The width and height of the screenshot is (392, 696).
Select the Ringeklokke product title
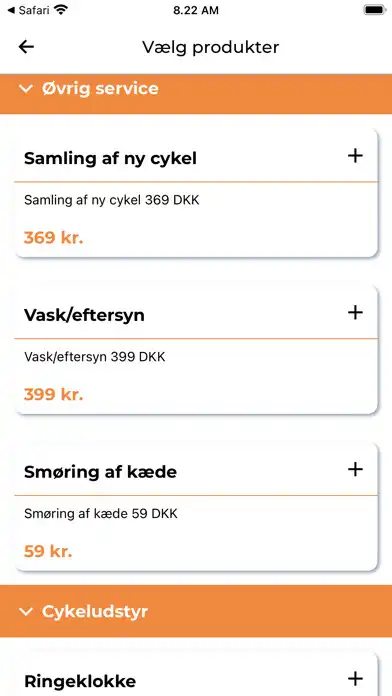pyautogui.click(x=80, y=681)
